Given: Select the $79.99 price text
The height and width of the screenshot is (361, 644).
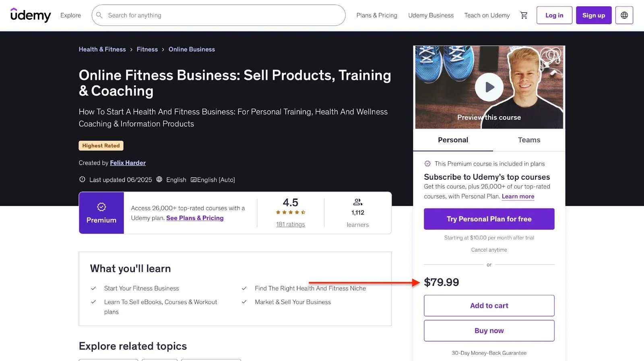Looking at the screenshot, I should click(x=442, y=282).
